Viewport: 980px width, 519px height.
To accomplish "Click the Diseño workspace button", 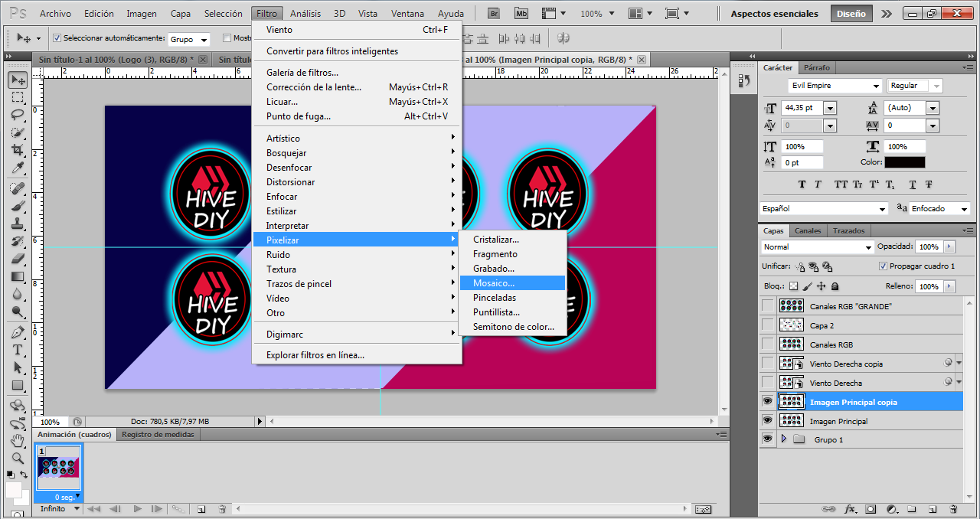I will click(x=851, y=14).
